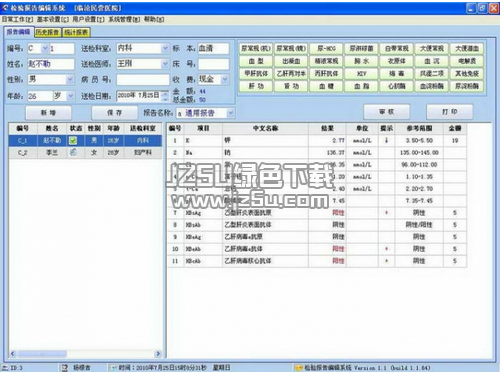Select the HIV test panel button

click(x=361, y=73)
